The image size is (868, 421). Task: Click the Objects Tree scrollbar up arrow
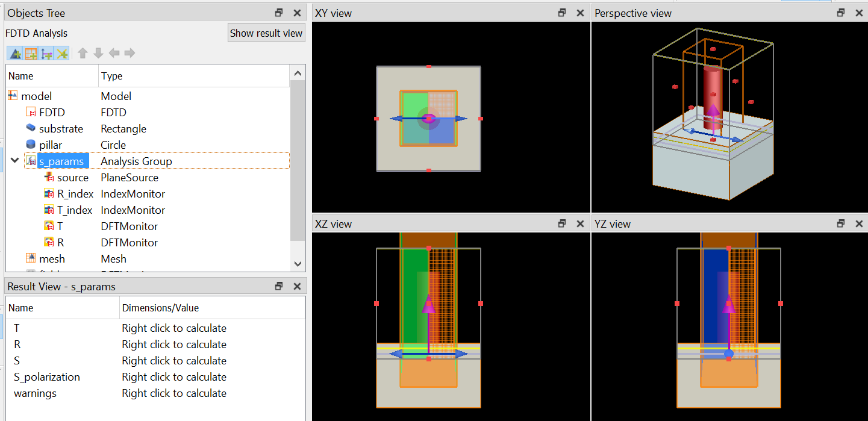pos(298,73)
